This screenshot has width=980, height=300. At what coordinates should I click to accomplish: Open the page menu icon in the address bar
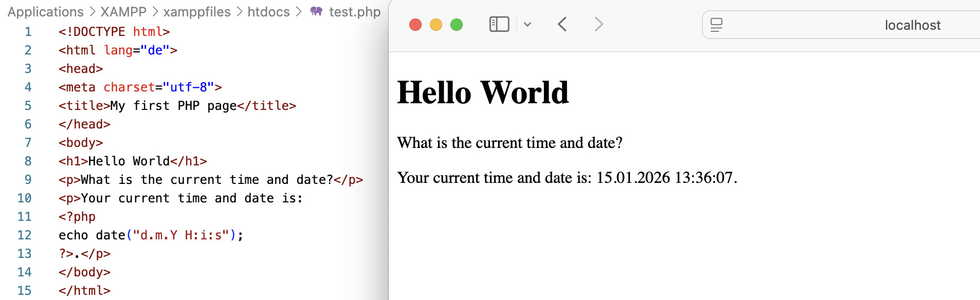pyautogui.click(x=716, y=25)
